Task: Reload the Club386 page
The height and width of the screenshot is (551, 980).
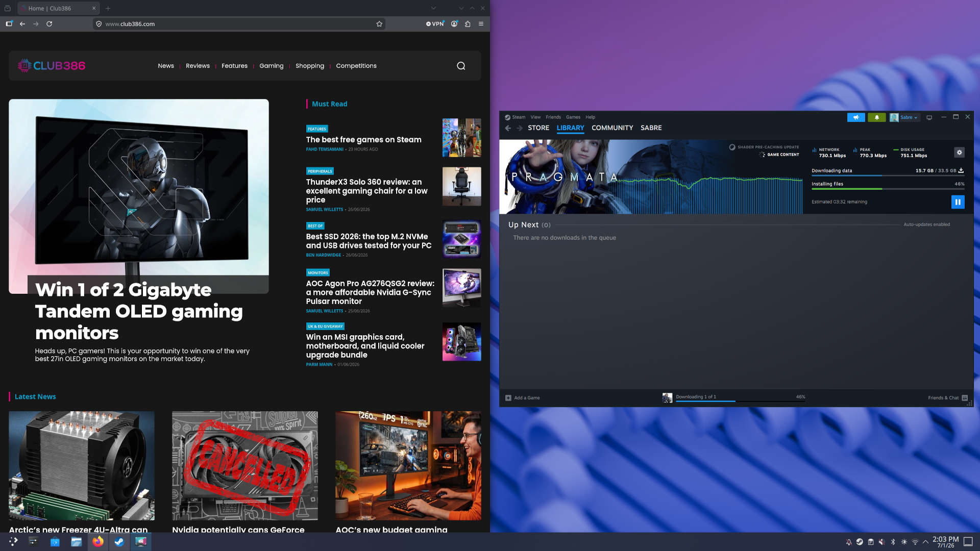Action: pos(50,24)
